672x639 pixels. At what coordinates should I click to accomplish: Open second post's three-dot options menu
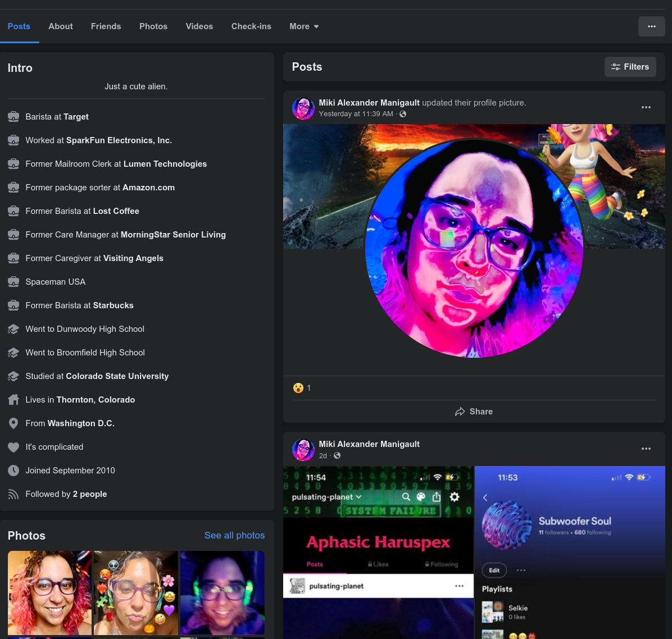click(646, 449)
